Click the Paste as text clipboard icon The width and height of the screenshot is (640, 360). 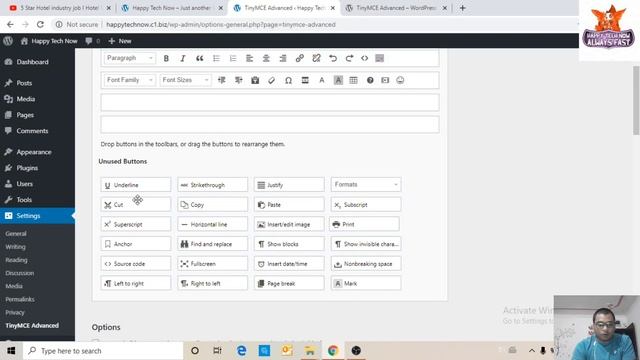(255, 80)
